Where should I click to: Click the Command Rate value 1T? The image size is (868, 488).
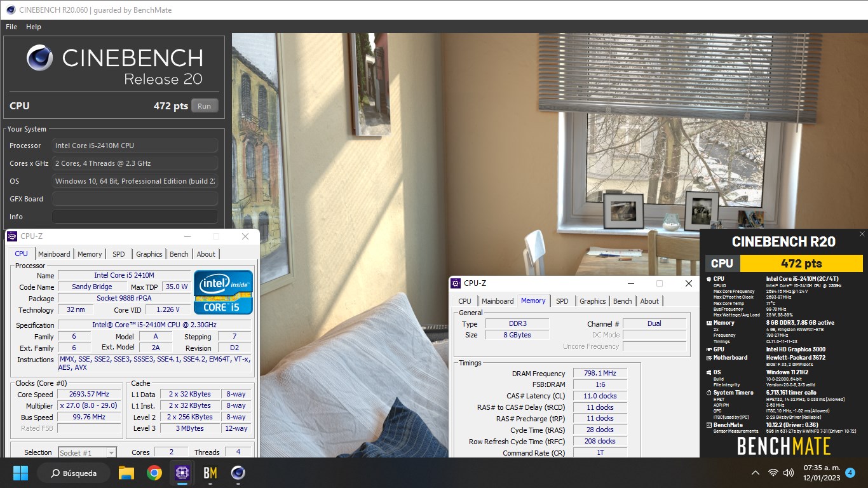[600, 452]
